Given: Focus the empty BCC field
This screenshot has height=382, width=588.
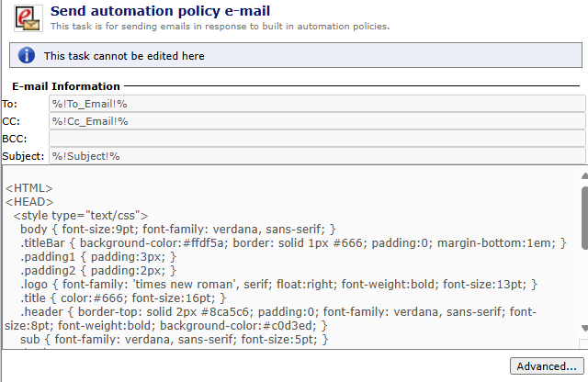Looking at the screenshot, I should tap(316, 139).
